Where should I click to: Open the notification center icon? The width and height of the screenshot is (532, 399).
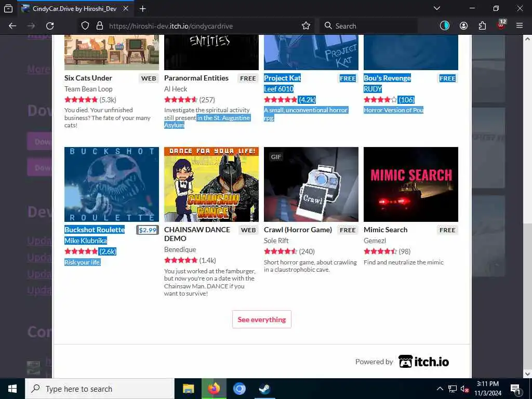(x=515, y=389)
